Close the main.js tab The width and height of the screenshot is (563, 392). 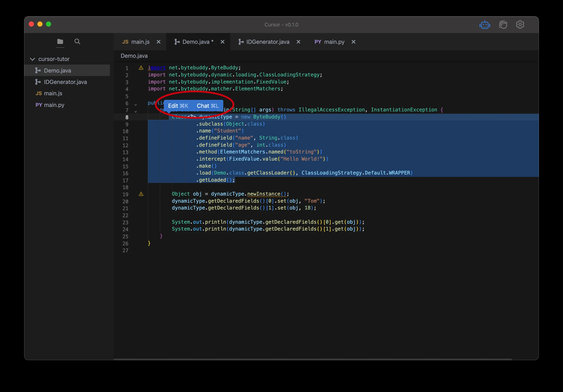[159, 42]
